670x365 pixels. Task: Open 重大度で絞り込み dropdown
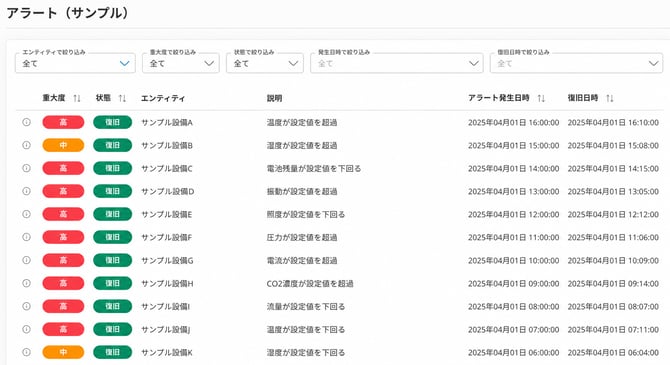click(x=181, y=63)
